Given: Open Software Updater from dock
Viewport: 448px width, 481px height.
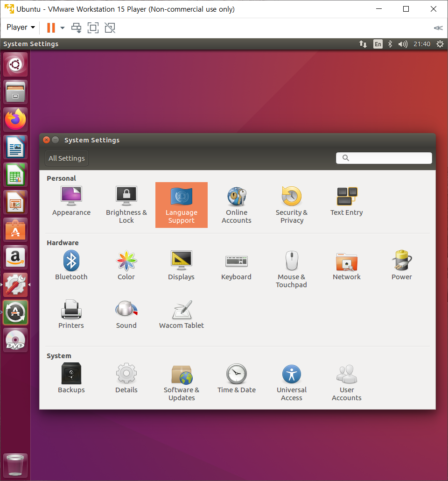Looking at the screenshot, I should tap(15, 312).
